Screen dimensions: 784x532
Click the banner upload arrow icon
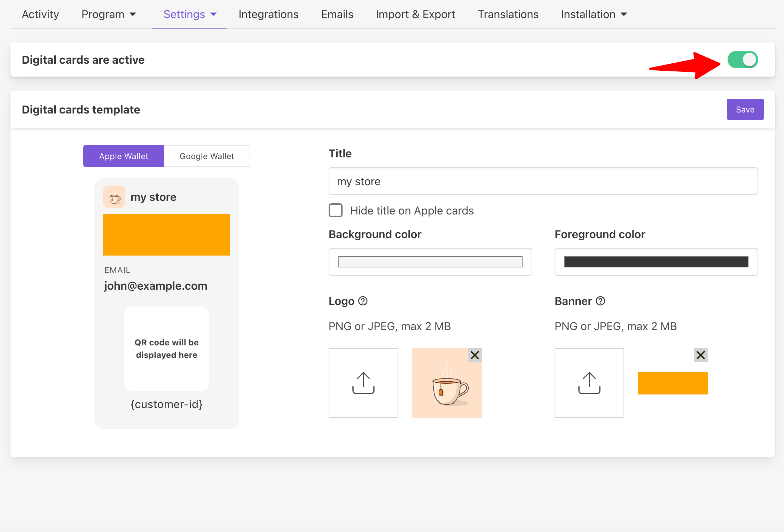click(x=589, y=383)
